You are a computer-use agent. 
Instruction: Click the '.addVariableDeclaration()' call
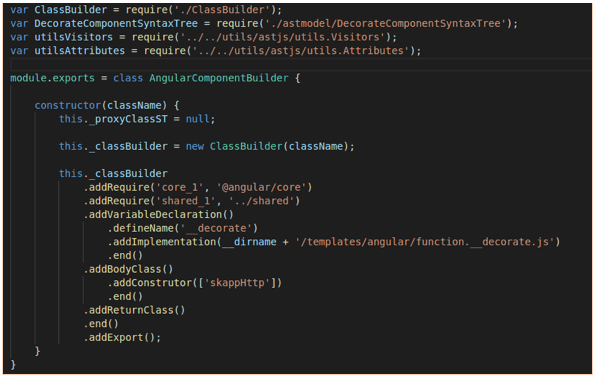point(158,214)
